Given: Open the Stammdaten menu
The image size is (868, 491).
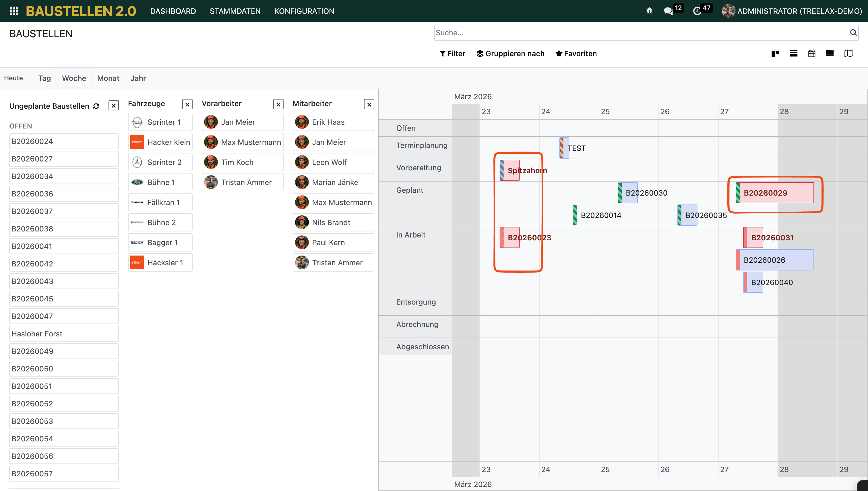Looking at the screenshot, I should (235, 11).
